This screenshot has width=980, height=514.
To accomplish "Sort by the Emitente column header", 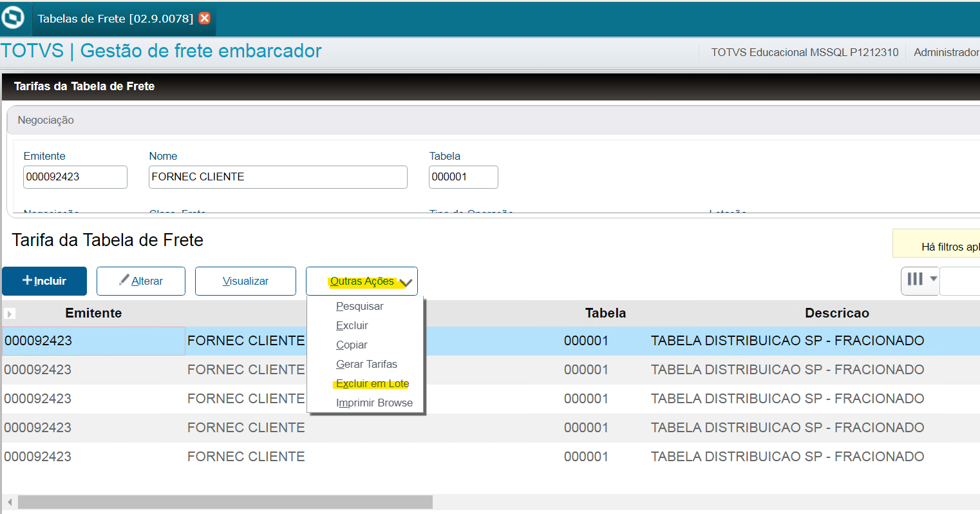I will tap(93, 313).
